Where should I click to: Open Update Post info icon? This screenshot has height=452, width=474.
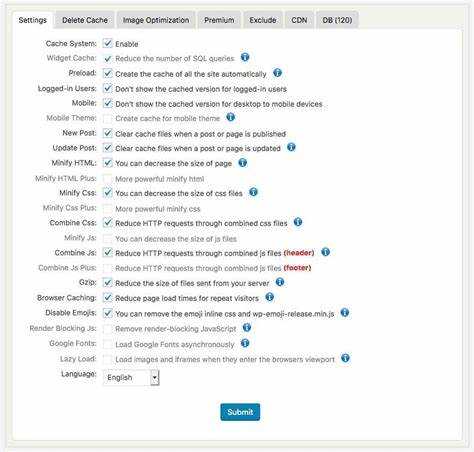click(x=291, y=147)
